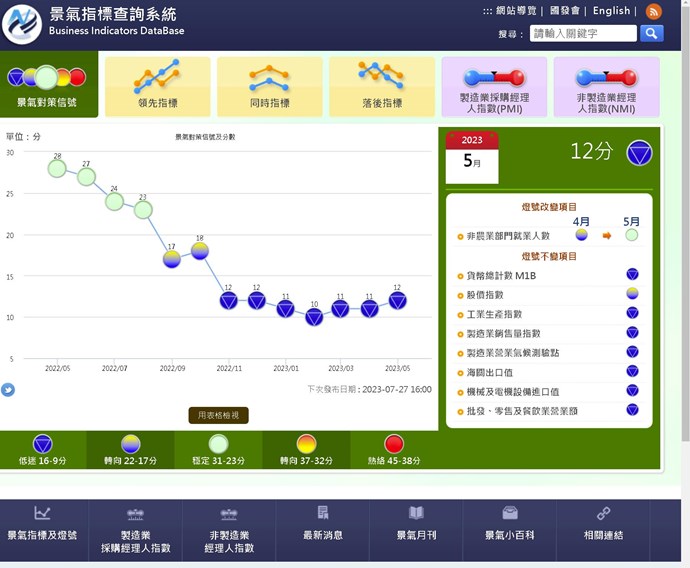Open 落後指標 lagging indicator tile
Image resolution: width=690 pixels, height=568 pixels.
coord(382,86)
